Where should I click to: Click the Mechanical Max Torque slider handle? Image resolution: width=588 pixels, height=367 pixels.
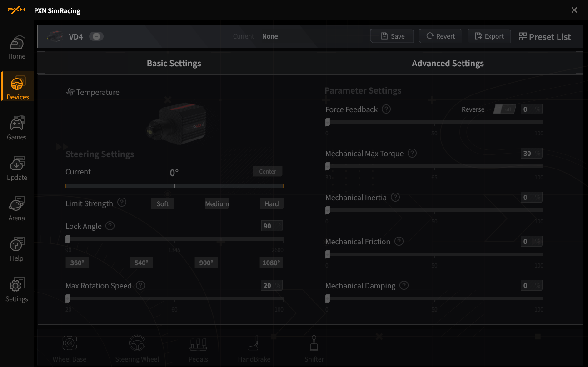tap(328, 166)
